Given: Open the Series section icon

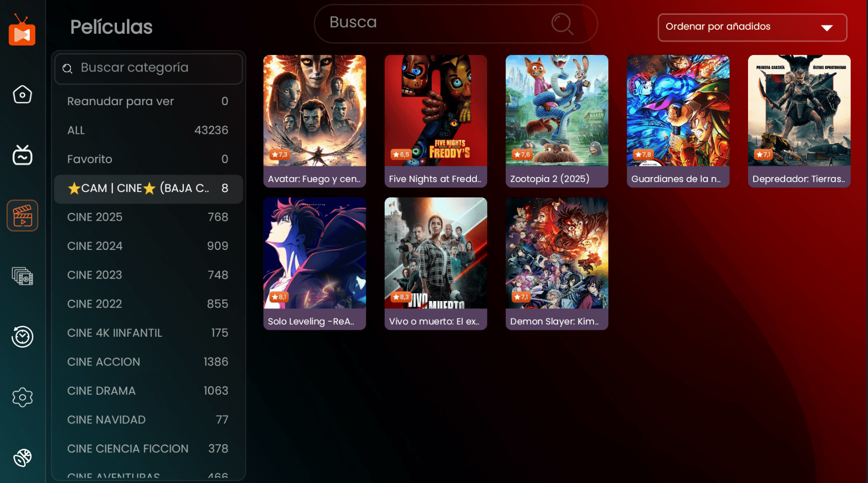Looking at the screenshot, I should 22,276.
